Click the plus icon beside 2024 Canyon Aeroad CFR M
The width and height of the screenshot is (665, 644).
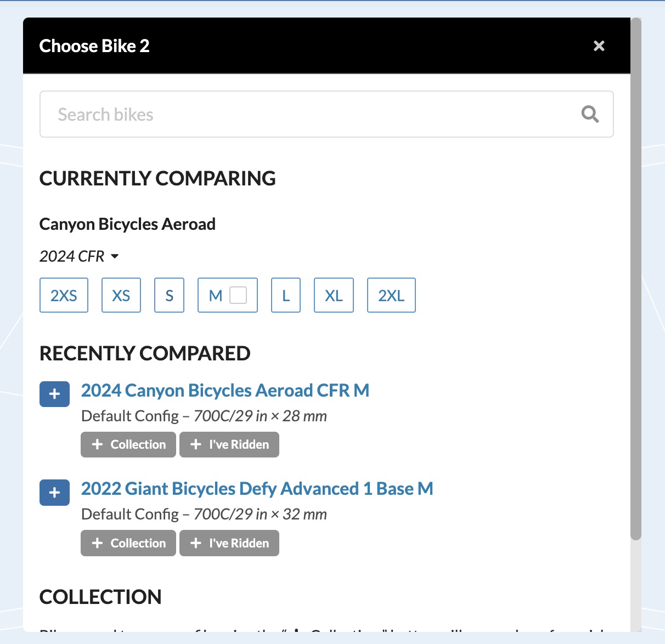click(54, 393)
